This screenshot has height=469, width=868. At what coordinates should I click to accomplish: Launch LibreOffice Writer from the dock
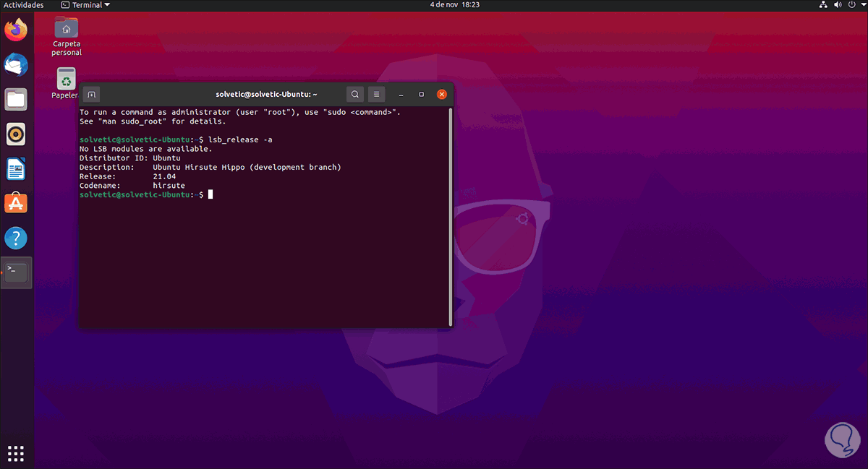(16, 169)
